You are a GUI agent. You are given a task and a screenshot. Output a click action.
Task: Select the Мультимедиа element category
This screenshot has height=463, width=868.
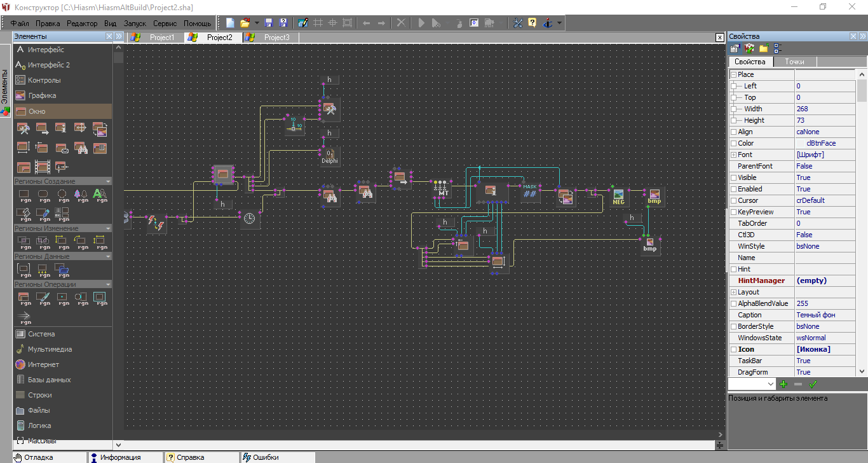point(62,349)
